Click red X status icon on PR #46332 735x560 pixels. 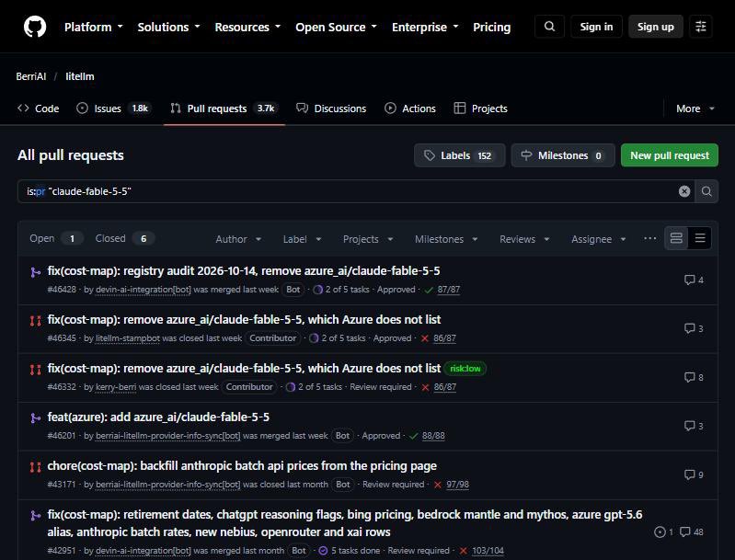click(425, 387)
